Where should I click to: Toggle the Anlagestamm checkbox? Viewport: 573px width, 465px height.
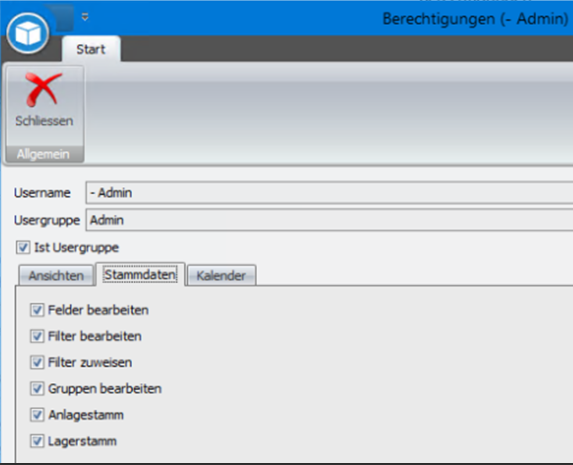[x=37, y=415]
